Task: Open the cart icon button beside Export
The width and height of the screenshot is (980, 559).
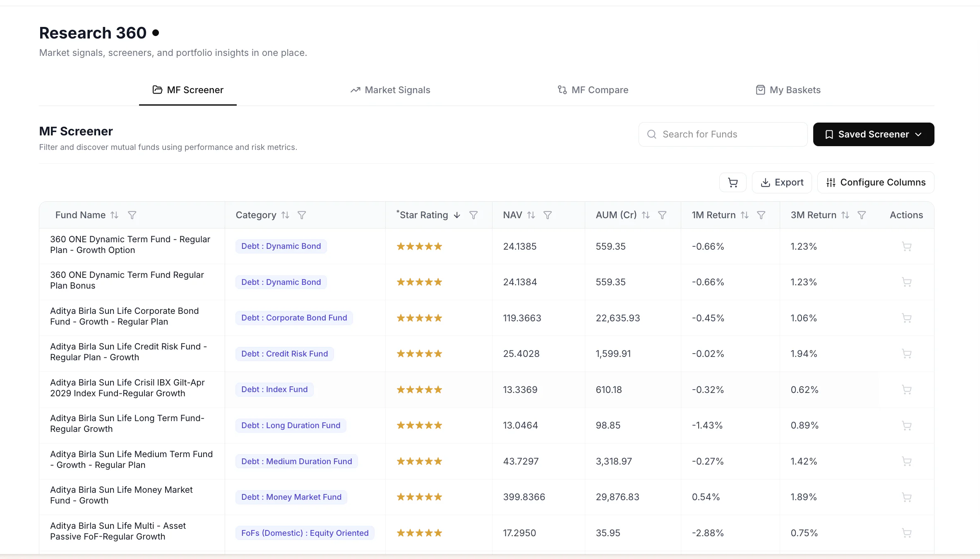Action: click(733, 182)
